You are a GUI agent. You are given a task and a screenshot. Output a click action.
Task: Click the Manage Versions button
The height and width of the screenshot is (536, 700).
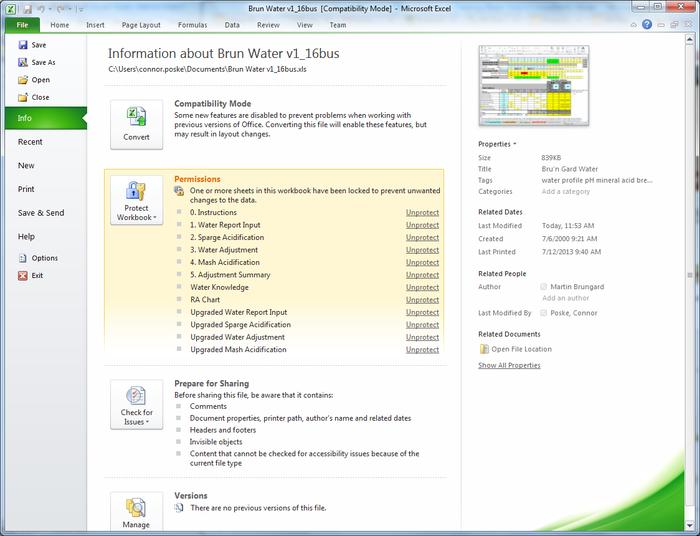pos(137,512)
